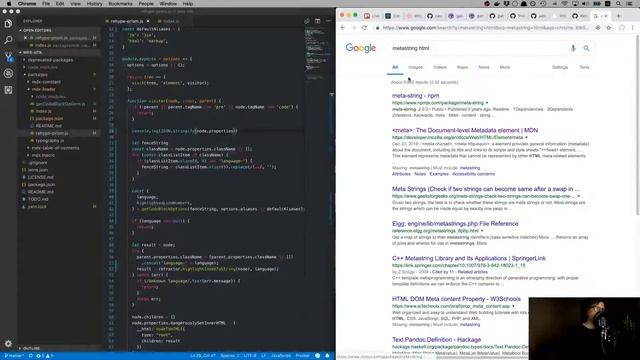
Task: Open the More search options on Google
Action: [x=505, y=67]
